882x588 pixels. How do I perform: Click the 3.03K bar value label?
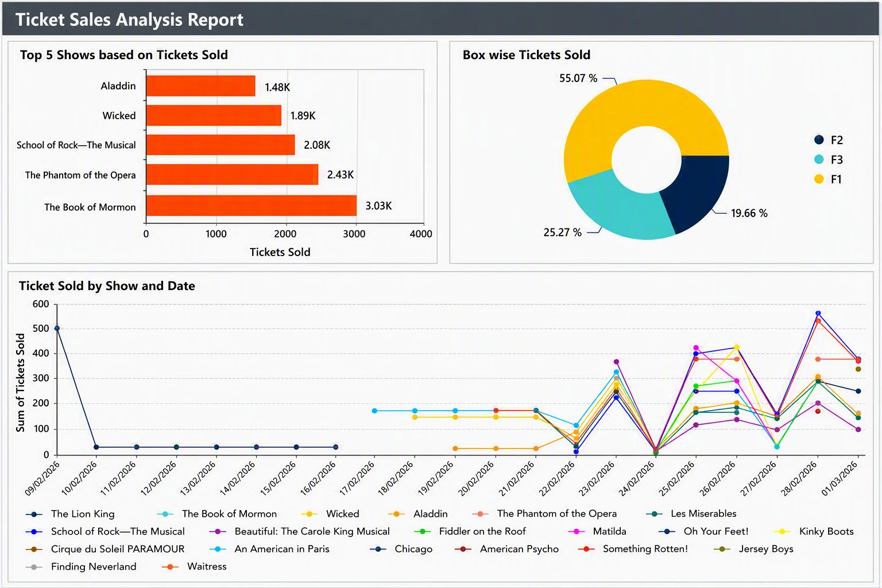379,206
